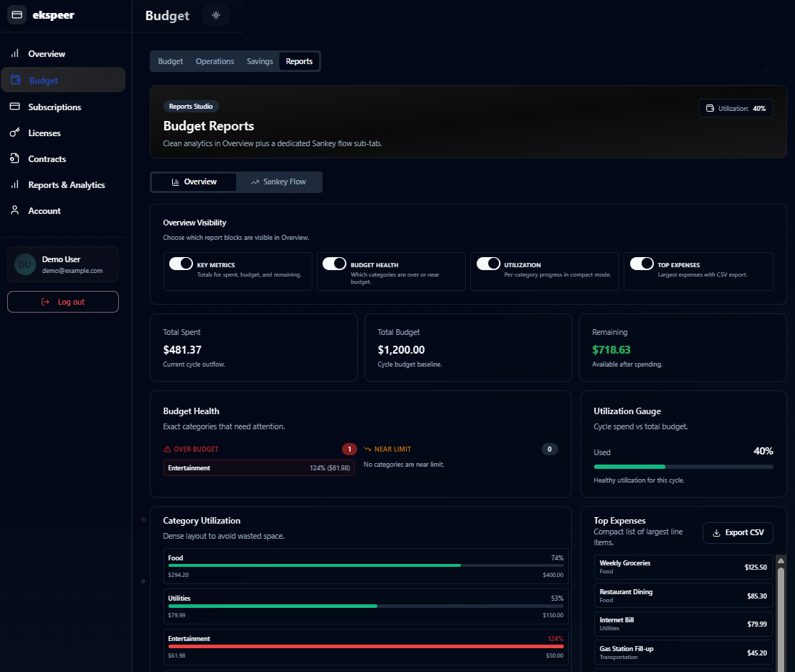The width and height of the screenshot is (795, 672).
Task: Click the Account person icon
Action: click(14, 210)
